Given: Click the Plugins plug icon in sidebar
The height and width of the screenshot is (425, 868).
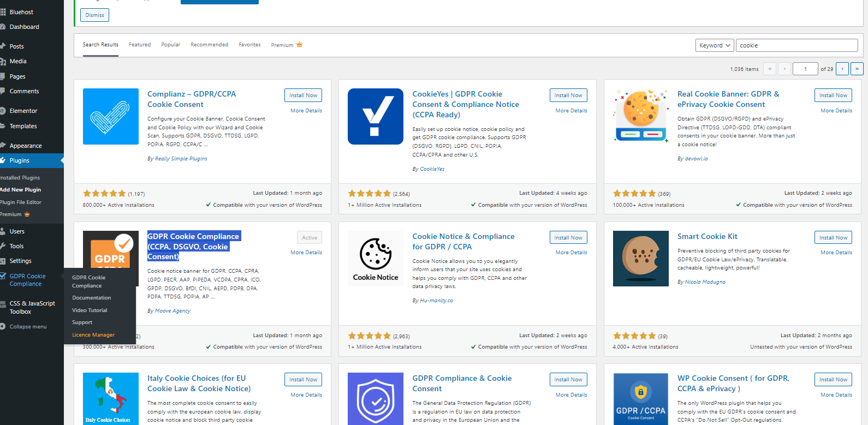Looking at the screenshot, I should click(x=3, y=160).
